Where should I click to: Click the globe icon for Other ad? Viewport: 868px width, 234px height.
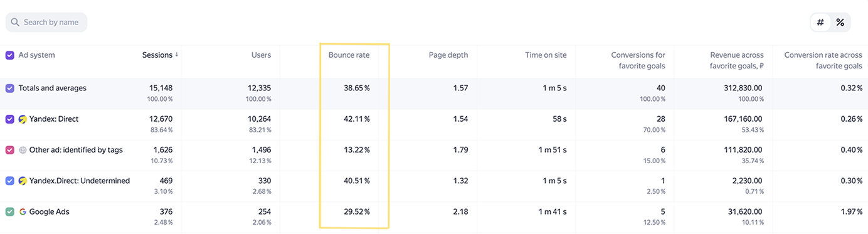[x=23, y=150]
